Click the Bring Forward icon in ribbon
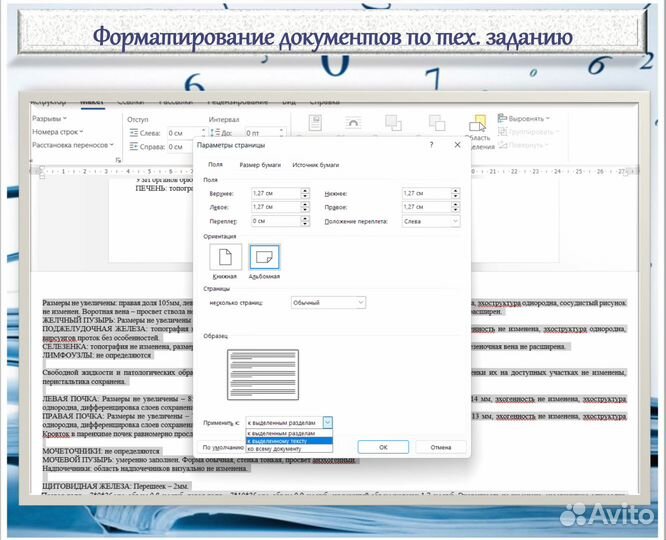The width and height of the screenshot is (666, 540). click(x=393, y=123)
